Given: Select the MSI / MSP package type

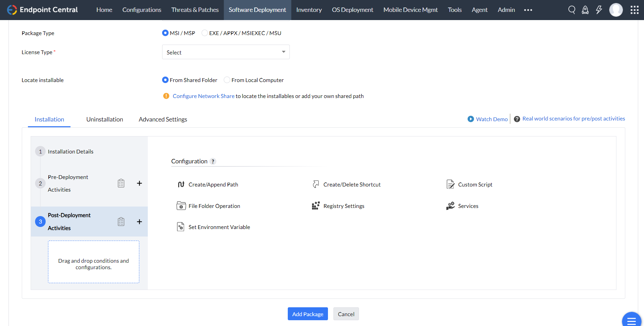Looking at the screenshot, I should pos(165,33).
